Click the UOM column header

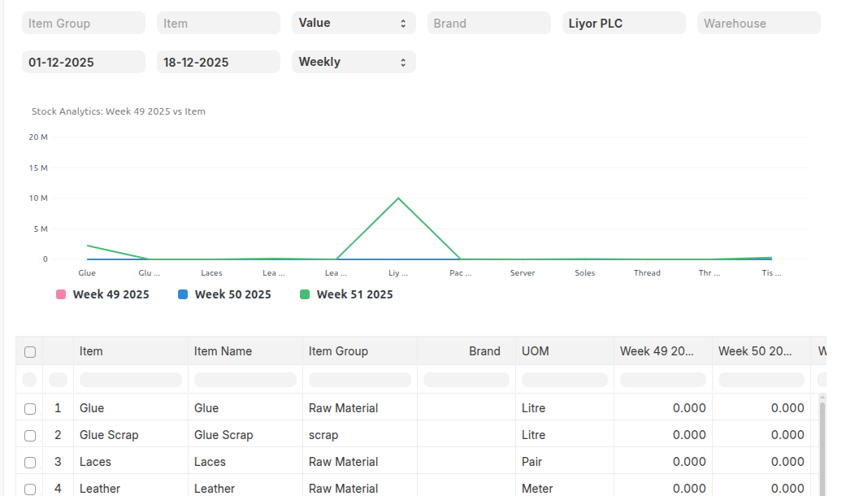(536, 351)
